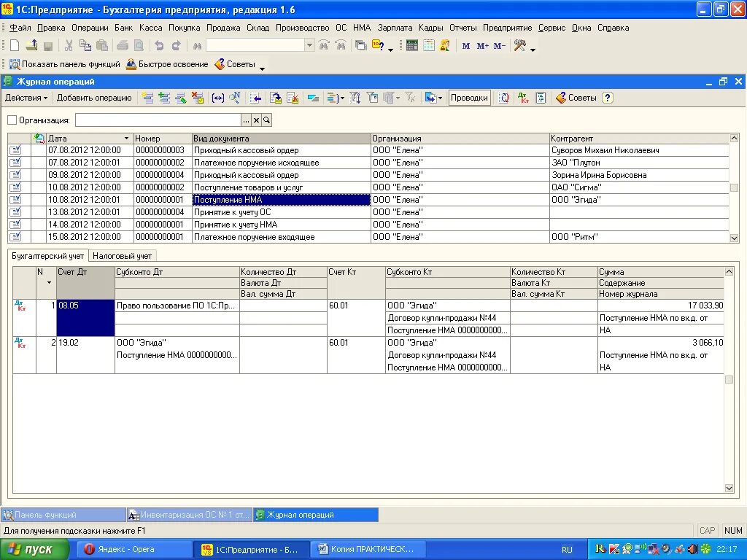Click into the Организация input field
This screenshot has width=747, height=560.
pyautogui.click(x=158, y=120)
